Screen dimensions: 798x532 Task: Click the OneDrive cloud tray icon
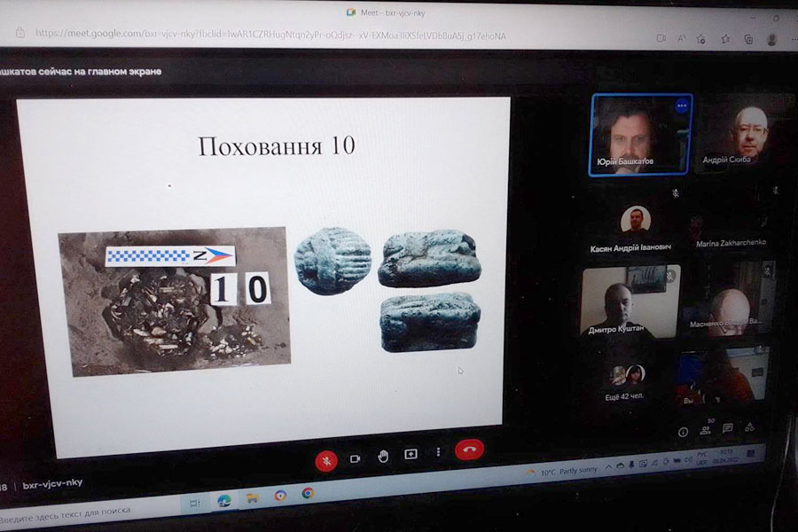[x=620, y=465]
